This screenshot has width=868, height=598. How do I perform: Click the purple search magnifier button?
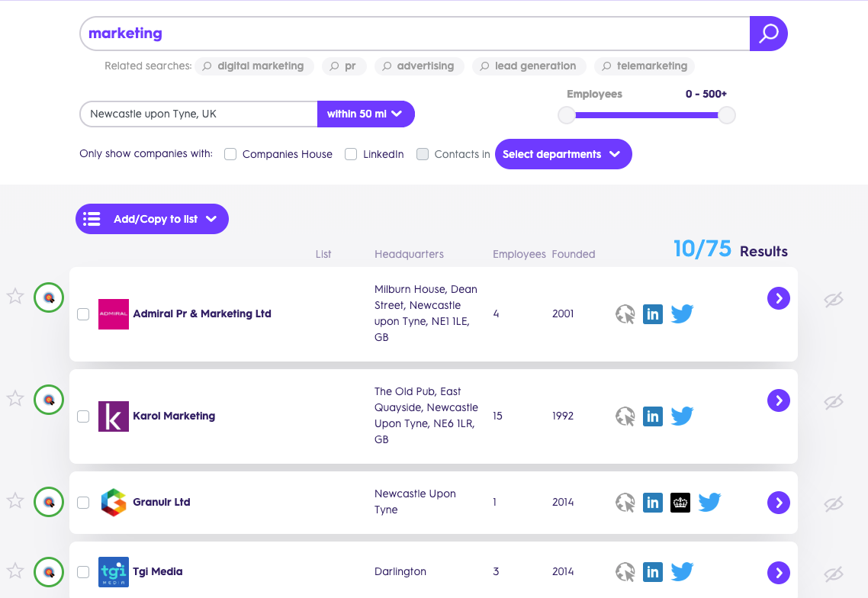[x=768, y=34]
